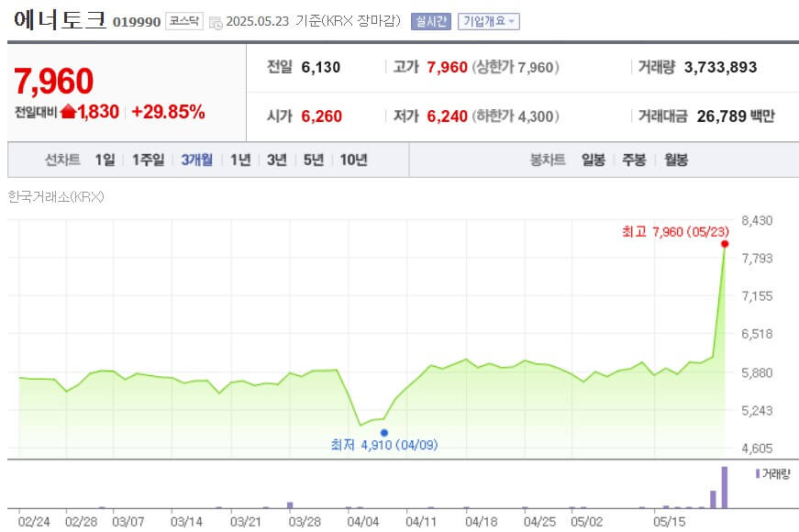The height and width of the screenshot is (532, 799).
Task: Click the 전일 6,130 previous close value
Action: [320, 67]
